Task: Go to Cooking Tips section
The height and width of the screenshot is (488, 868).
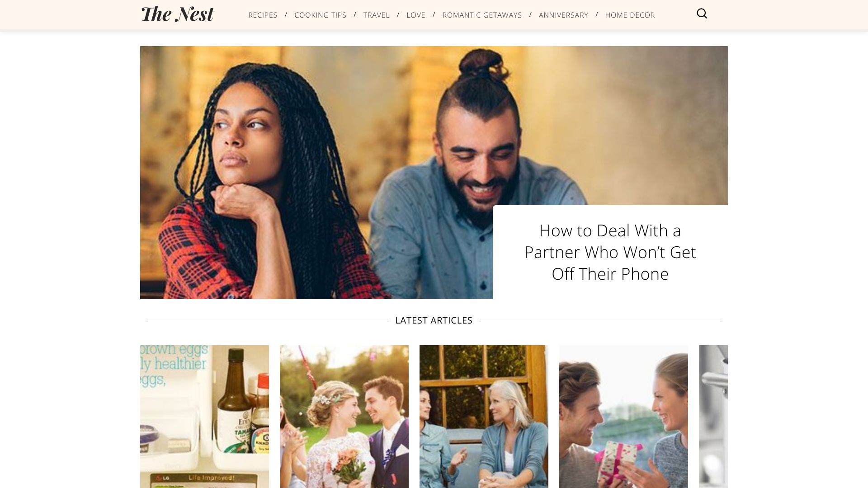Action: [320, 15]
